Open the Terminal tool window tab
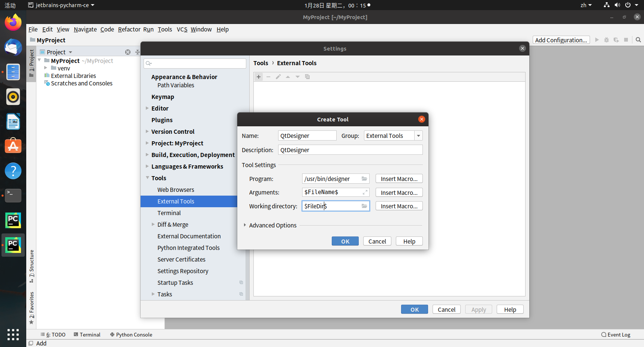Screen dimensions: 644x347 (87, 335)
